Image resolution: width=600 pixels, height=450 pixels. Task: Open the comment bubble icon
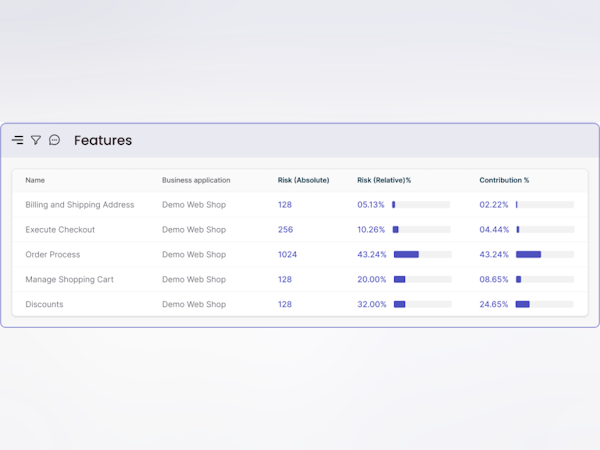[54, 140]
